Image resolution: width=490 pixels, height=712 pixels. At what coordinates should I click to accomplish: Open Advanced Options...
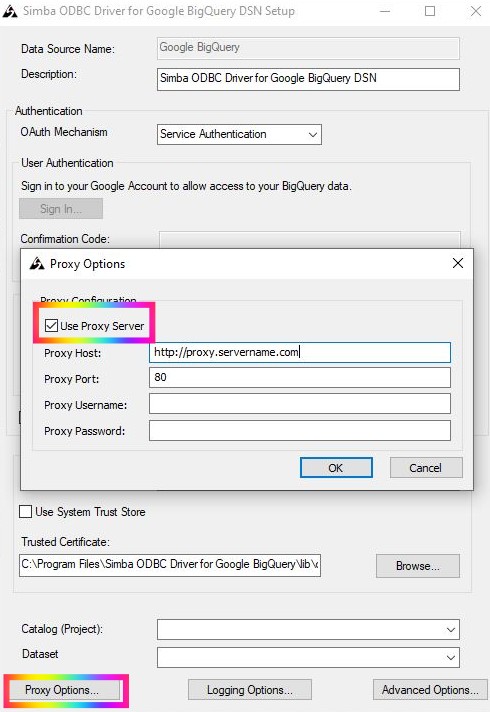(x=430, y=690)
